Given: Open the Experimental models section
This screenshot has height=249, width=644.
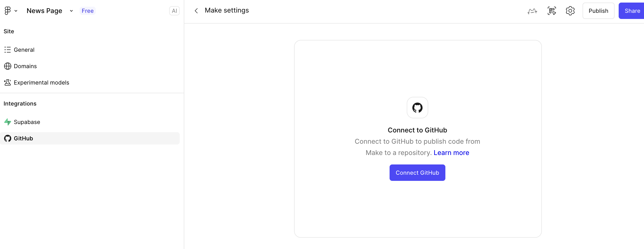Looking at the screenshot, I should click(41, 82).
